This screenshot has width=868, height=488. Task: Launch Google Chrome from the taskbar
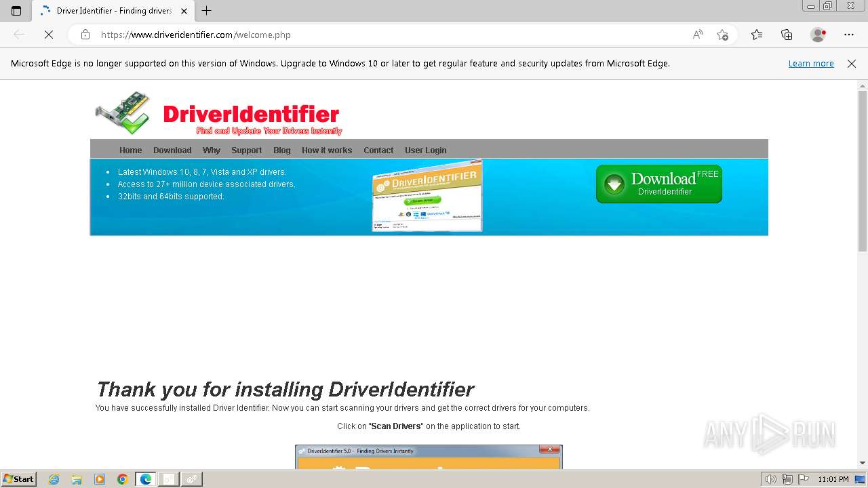[x=123, y=479]
